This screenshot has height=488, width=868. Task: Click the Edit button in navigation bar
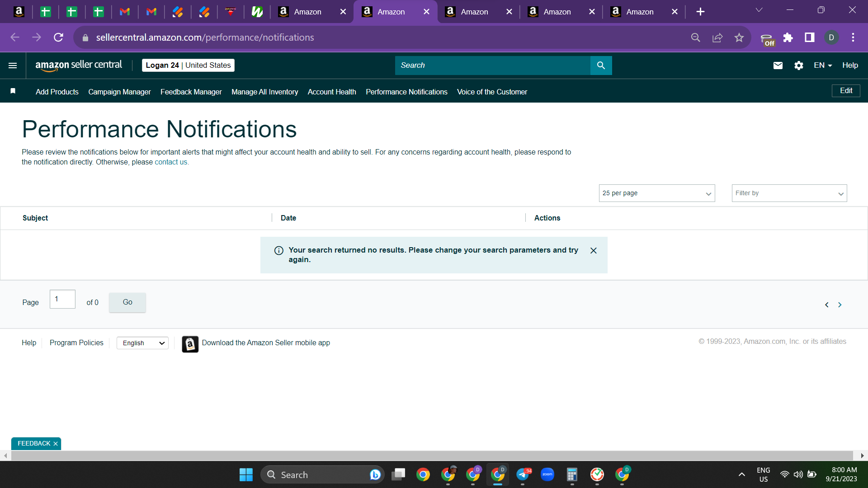(x=846, y=91)
